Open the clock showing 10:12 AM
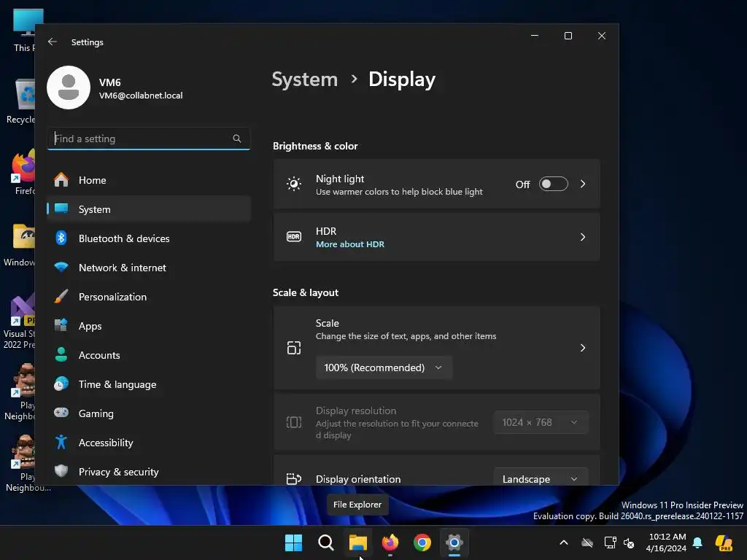747x560 pixels. click(667, 542)
